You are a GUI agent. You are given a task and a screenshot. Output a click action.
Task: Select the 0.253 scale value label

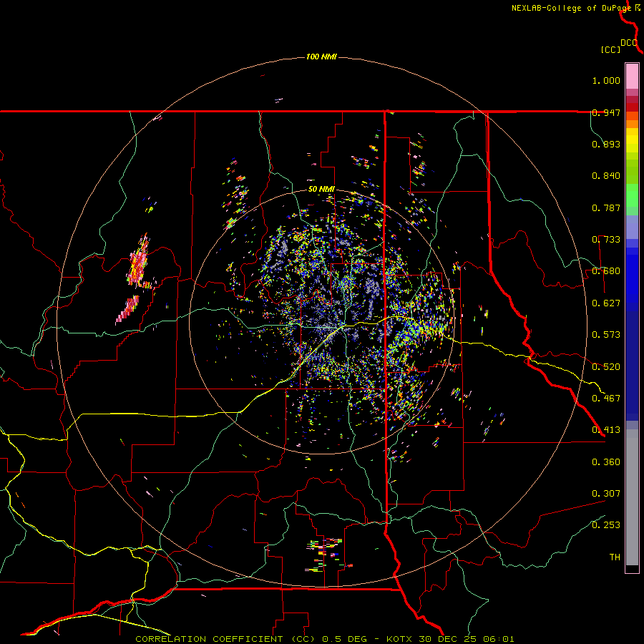pyautogui.click(x=606, y=525)
